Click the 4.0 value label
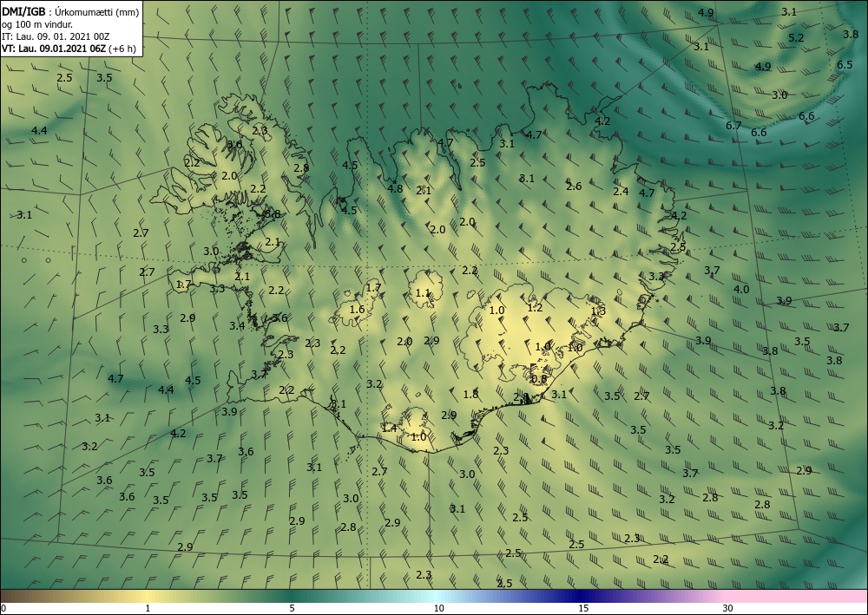This screenshot has width=868, height=615. tap(741, 289)
